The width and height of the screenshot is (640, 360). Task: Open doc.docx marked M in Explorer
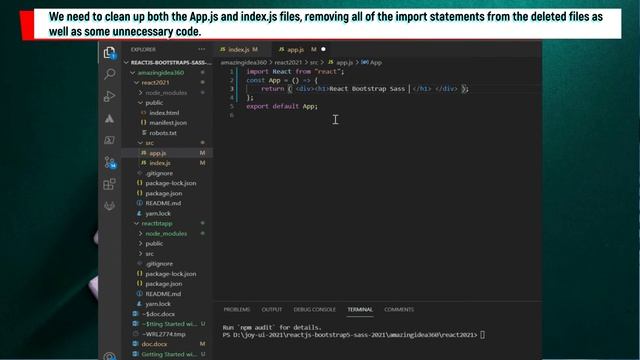click(168, 344)
